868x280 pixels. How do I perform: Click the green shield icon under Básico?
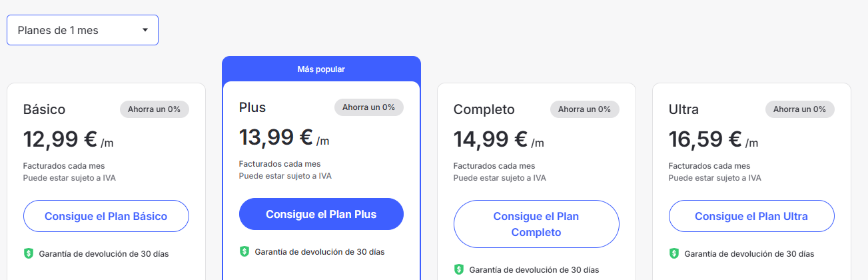(x=29, y=253)
